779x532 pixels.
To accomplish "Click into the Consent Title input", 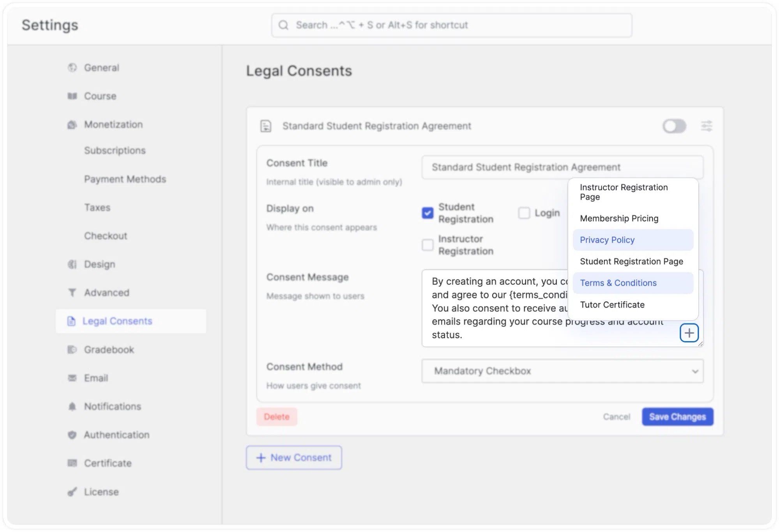I will click(x=562, y=167).
